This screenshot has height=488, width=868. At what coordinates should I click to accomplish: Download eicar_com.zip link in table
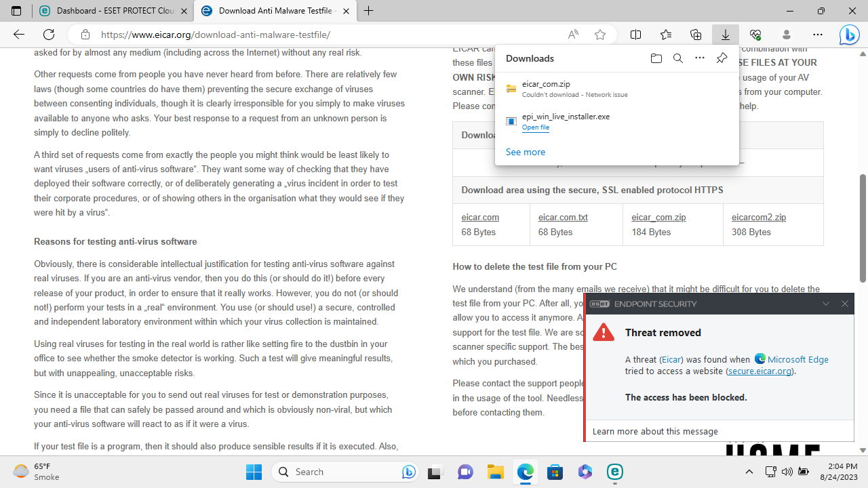(x=658, y=218)
